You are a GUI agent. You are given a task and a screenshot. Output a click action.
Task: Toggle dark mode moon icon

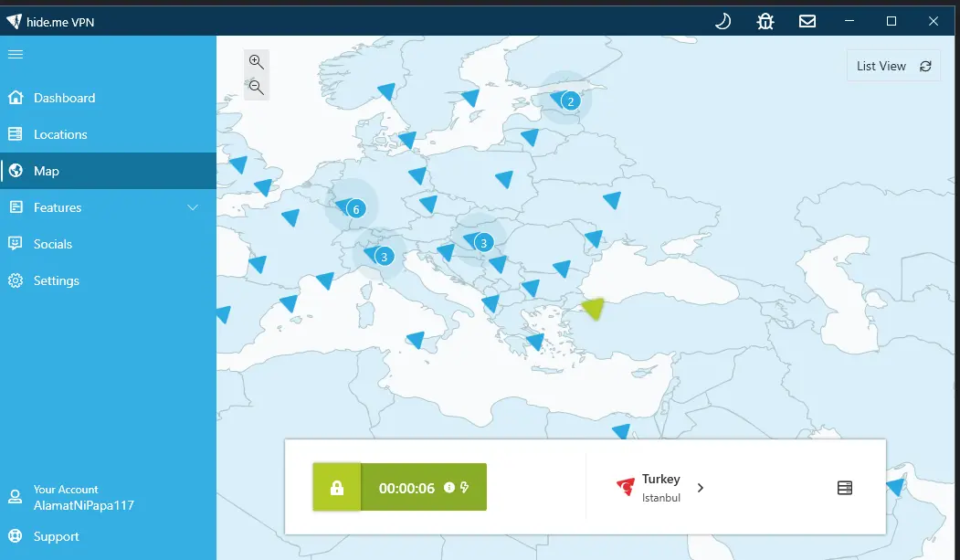click(723, 21)
